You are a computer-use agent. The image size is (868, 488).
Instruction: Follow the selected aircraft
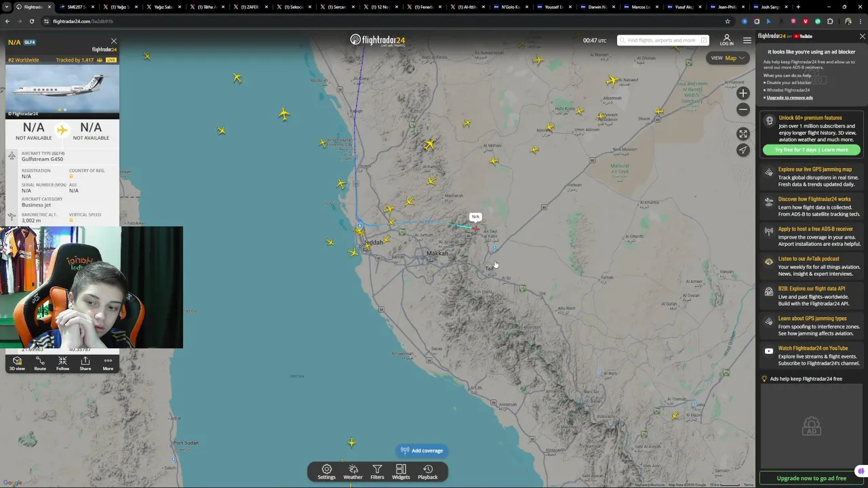[62, 364]
